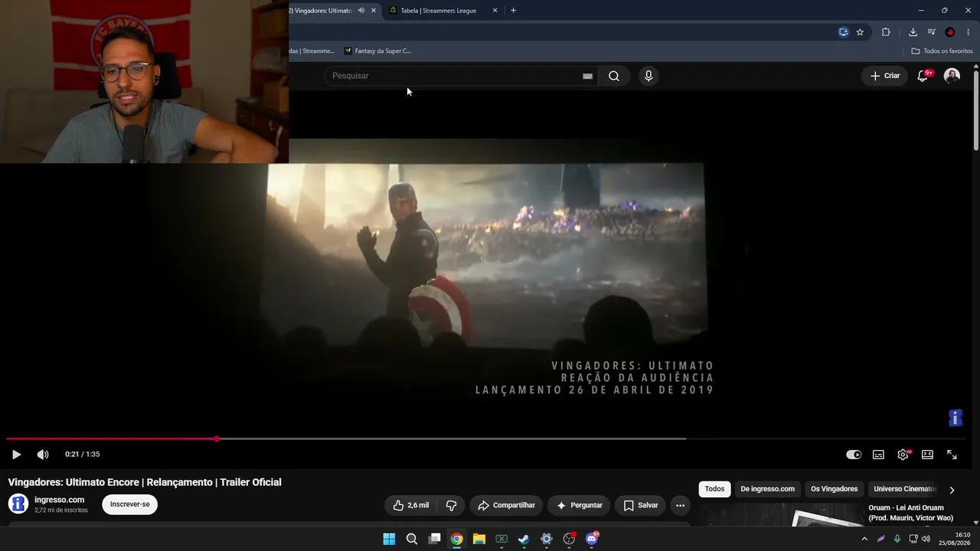
Task: Start voice search with the microphone
Action: tap(648, 76)
